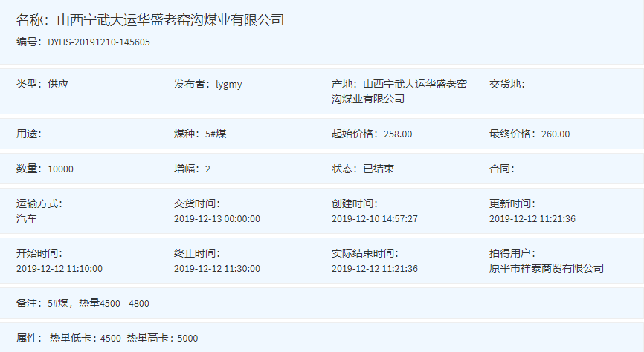Click the 用途 label
The width and height of the screenshot is (644, 352).
coord(29,134)
